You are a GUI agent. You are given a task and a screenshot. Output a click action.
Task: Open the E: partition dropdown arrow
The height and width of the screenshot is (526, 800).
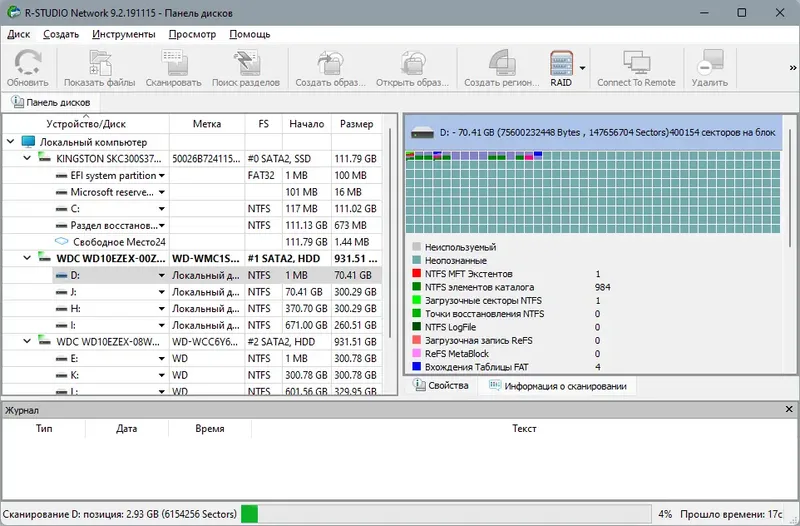point(162,359)
